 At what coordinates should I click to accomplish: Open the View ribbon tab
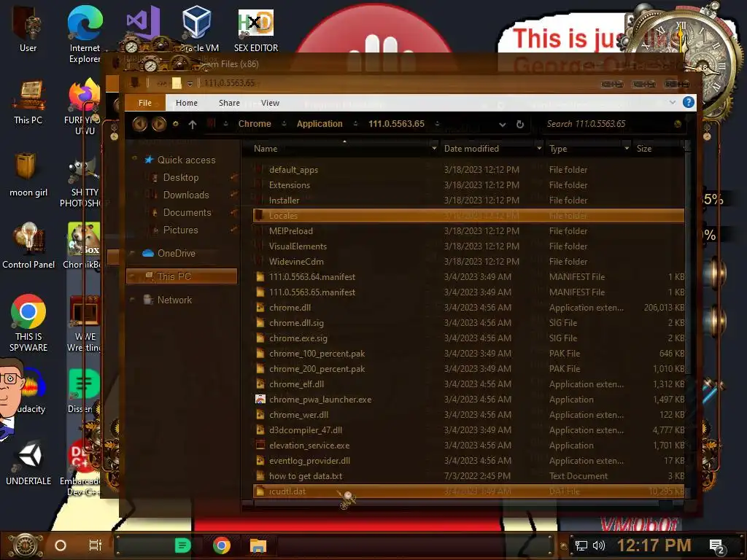tap(270, 103)
